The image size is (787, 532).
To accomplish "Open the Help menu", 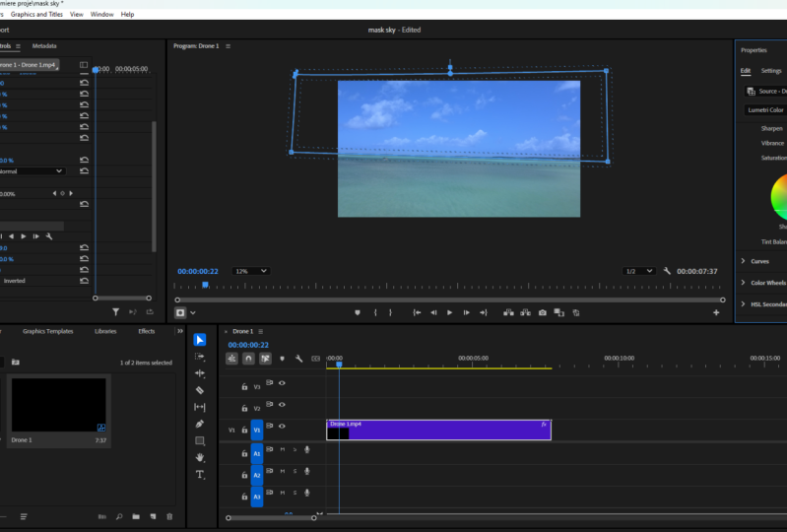I will click(127, 14).
